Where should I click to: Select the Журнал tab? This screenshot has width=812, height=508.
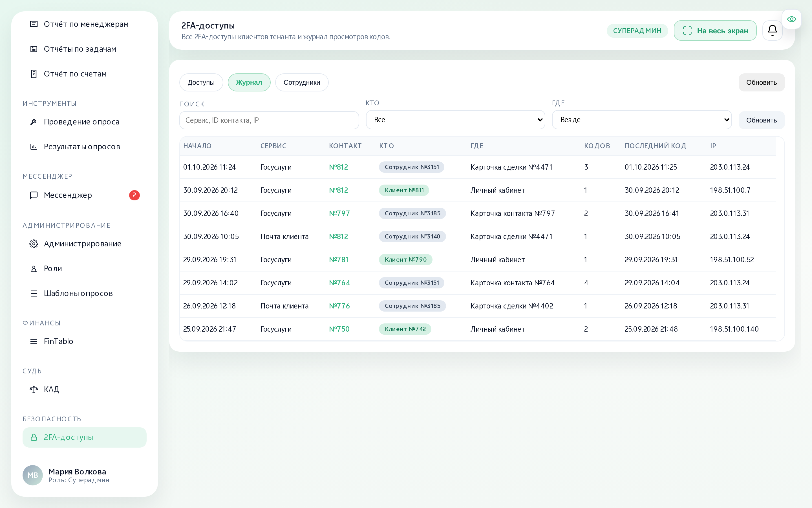coord(249,82)
